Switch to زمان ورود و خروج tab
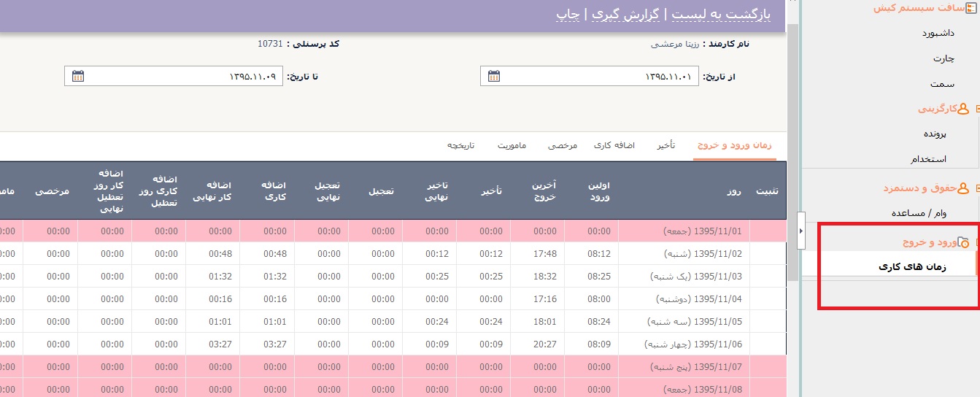 click(734, 145)
